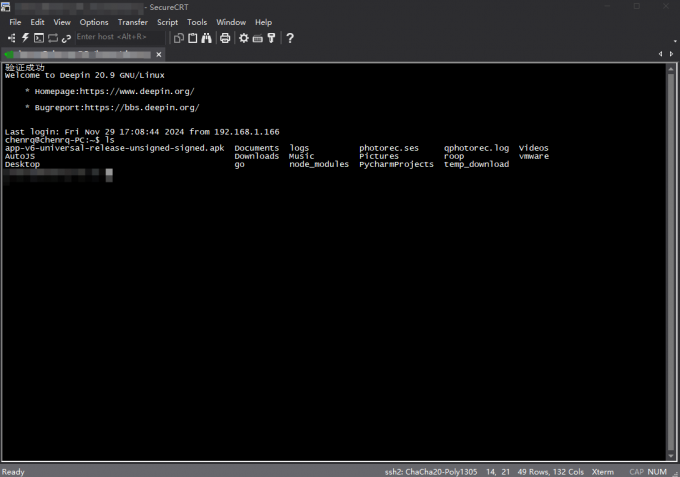The height and width of the screenshot is (477, 680).
Task: Click the 'logs' directory name
Action: point(299,148)
